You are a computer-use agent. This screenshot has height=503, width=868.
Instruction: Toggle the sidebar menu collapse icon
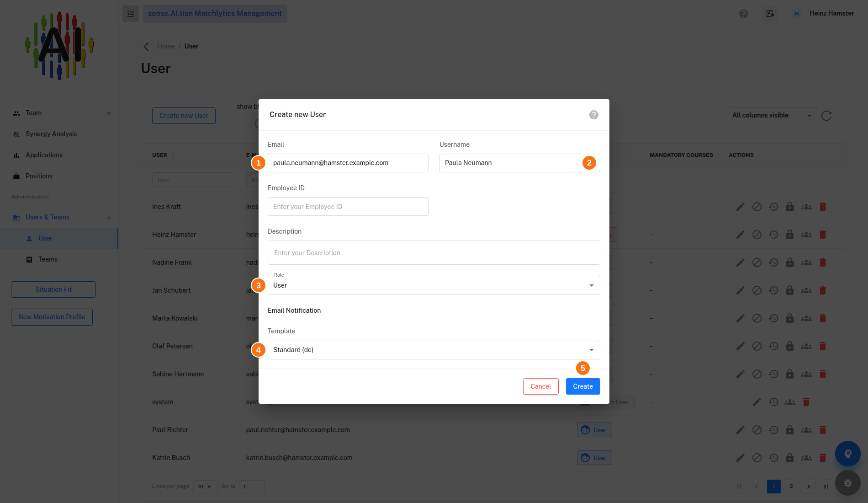tap(131, 14)
